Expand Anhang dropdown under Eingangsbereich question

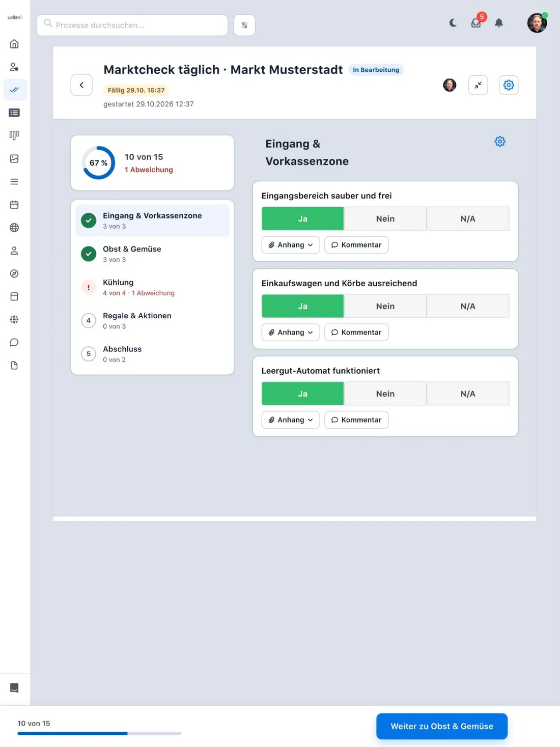(291, 245)
